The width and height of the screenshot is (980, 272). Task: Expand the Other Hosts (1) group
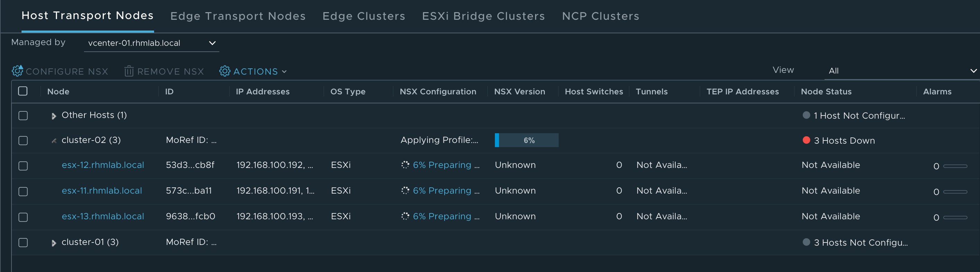[54, 116]
